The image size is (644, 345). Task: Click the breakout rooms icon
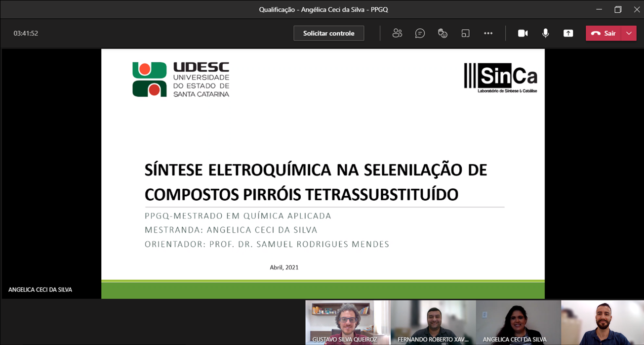coord(465,33)
